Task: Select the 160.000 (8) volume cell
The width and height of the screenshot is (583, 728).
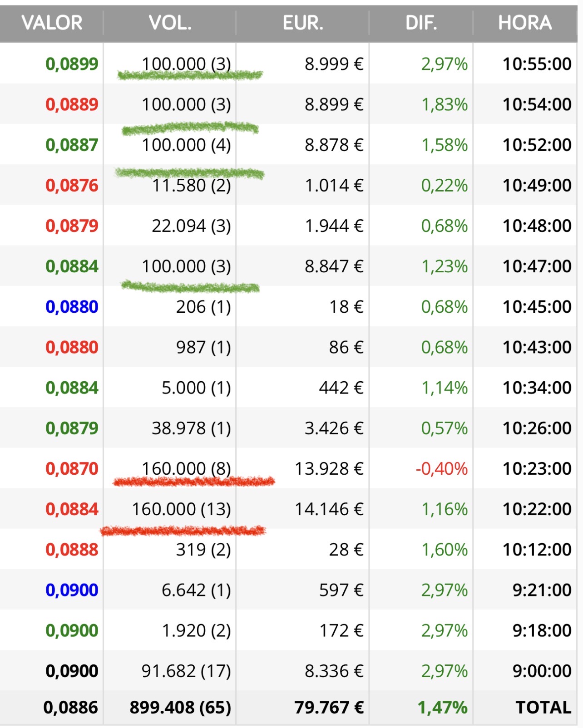Action: coord(187,468)
